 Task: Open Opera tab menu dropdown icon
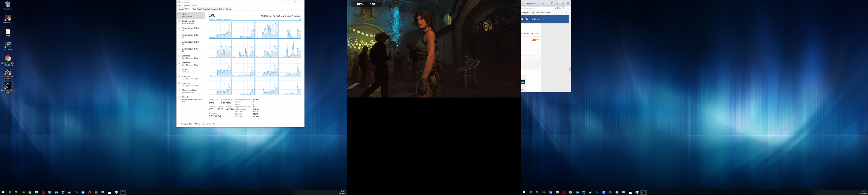[552, 3]
